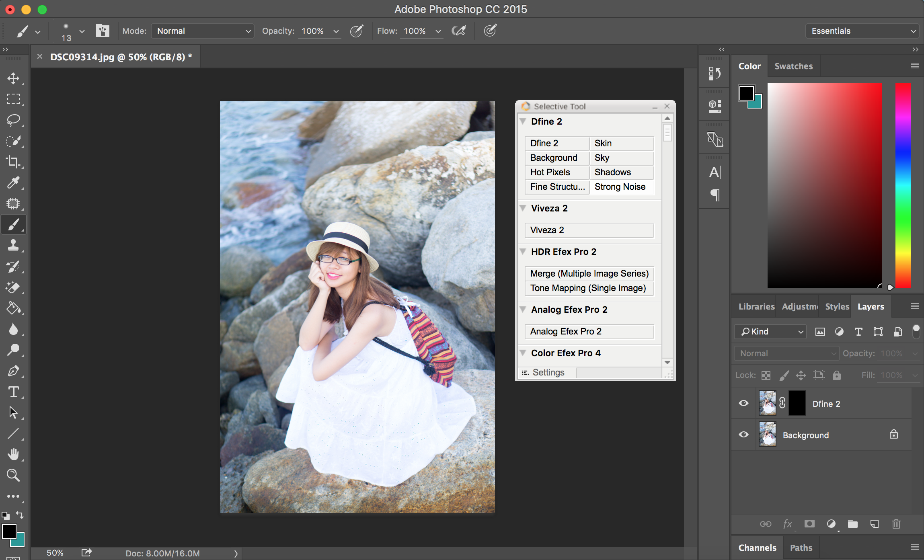Click the Strong Noise button

[620, 187]
